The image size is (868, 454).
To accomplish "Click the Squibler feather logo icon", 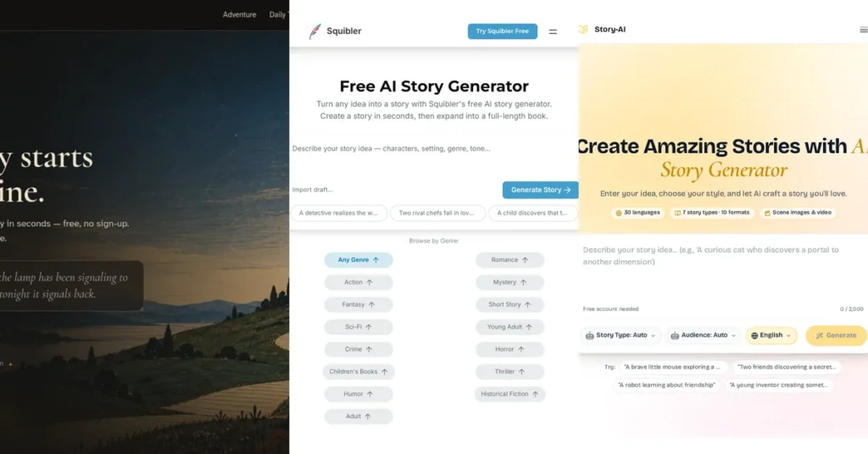I will 314,31.
